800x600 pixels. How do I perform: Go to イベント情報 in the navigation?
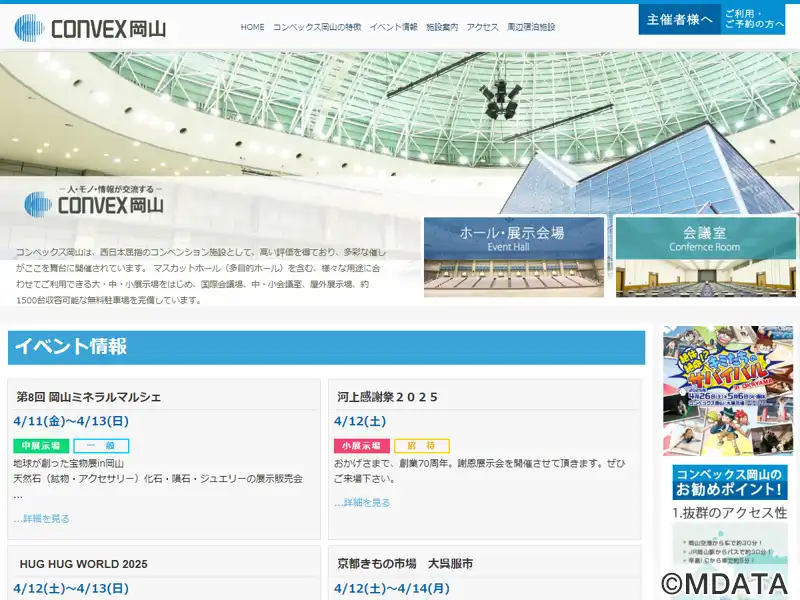tap(393, 27)
